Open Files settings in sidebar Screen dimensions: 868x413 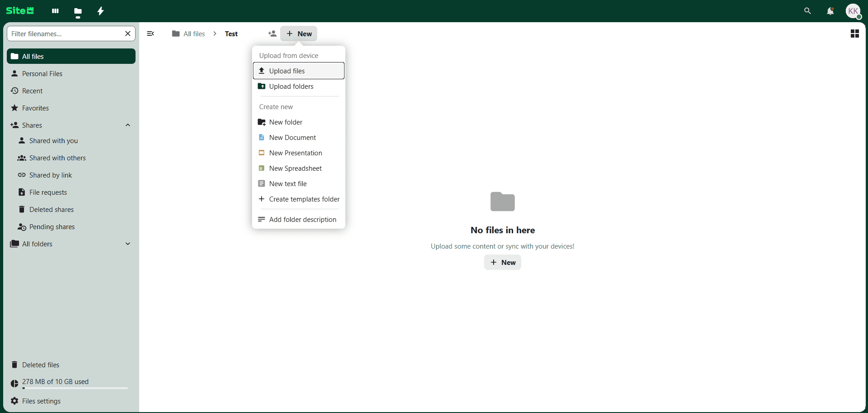pyautogui.click(x=41, y=401)
